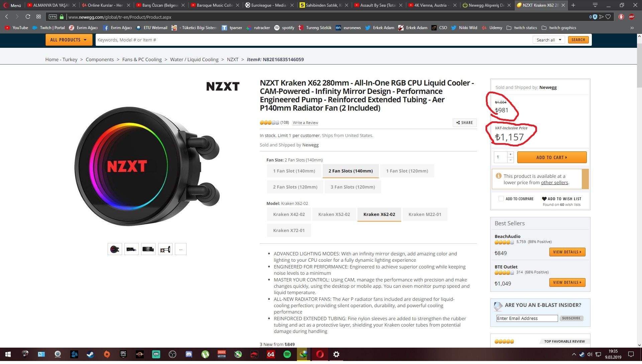Open the other sellers link

[554, 183]
